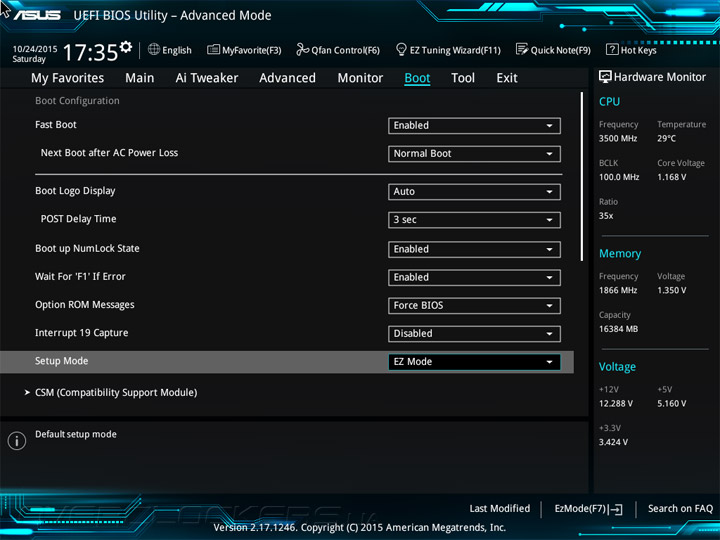This screenshot has width=720, height=540.
Task: Click the Boot Configuration heading
Action: pyautogui.click(x=77, y=101)
